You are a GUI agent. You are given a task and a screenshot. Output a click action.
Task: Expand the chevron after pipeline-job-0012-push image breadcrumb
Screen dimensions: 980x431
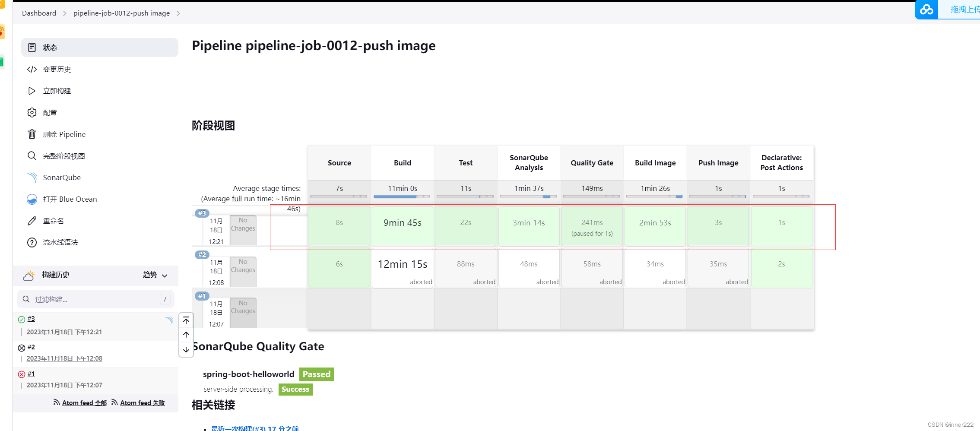tap(178, 13)
